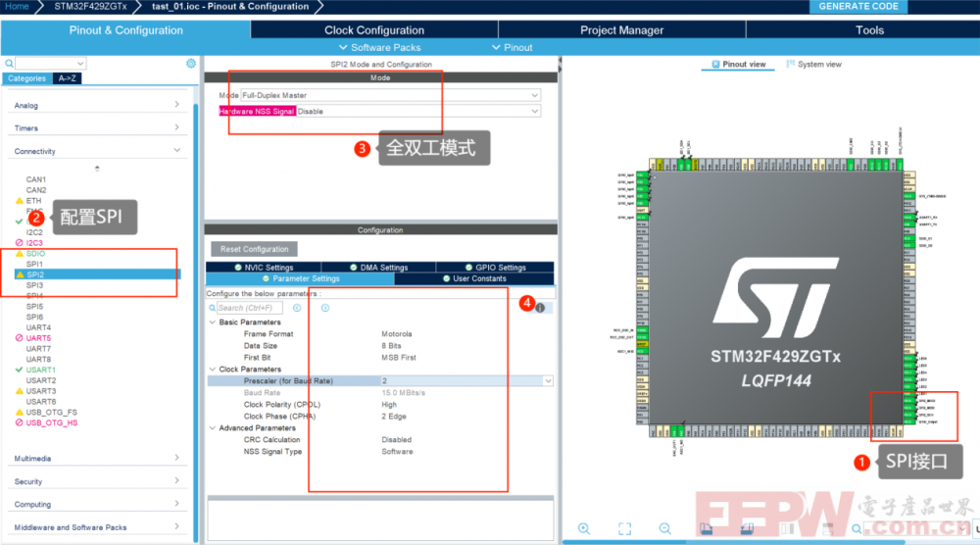Screen dimensions: 980x545
Task: Collapse Advanced Parameters group
Action: click(x=213, y=428)
